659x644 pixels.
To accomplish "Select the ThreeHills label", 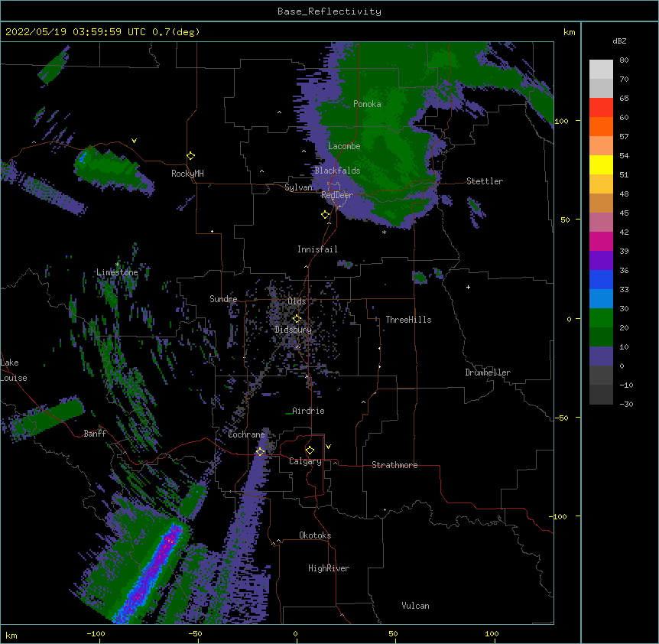I will 408,320.
